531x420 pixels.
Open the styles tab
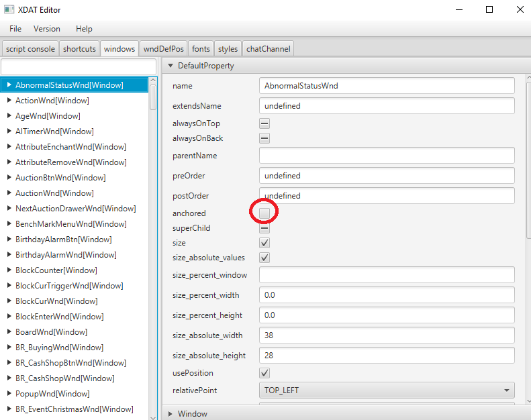(228, 49)
